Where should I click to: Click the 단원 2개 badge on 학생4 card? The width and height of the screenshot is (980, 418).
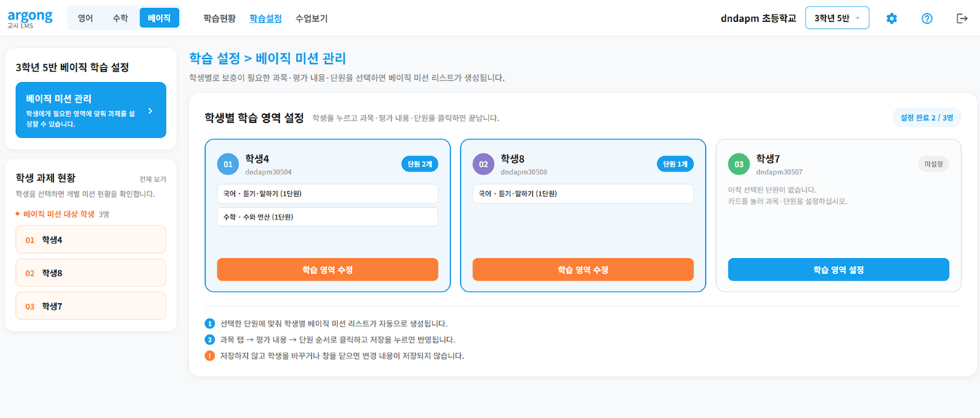point(419,164)
